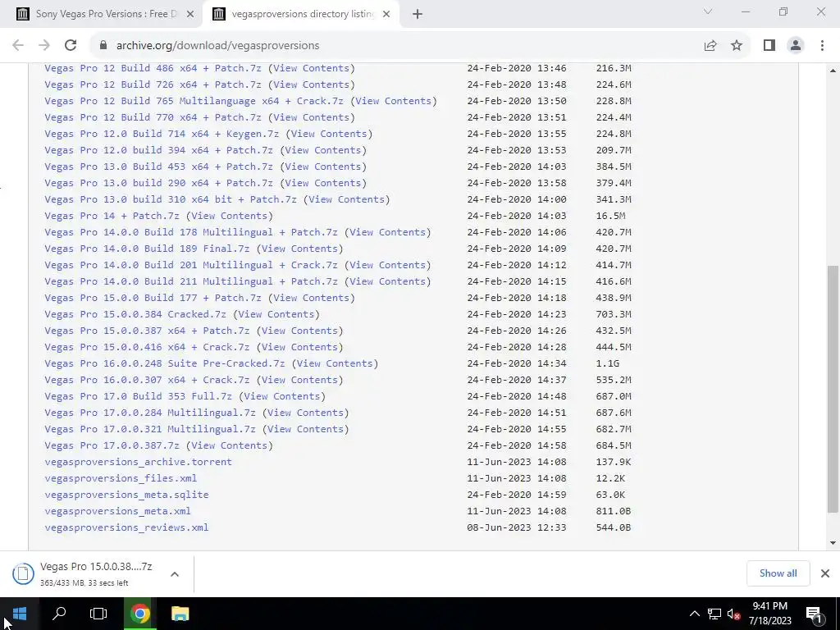View site lock information

pyautogui.click(x=103, y=46)
